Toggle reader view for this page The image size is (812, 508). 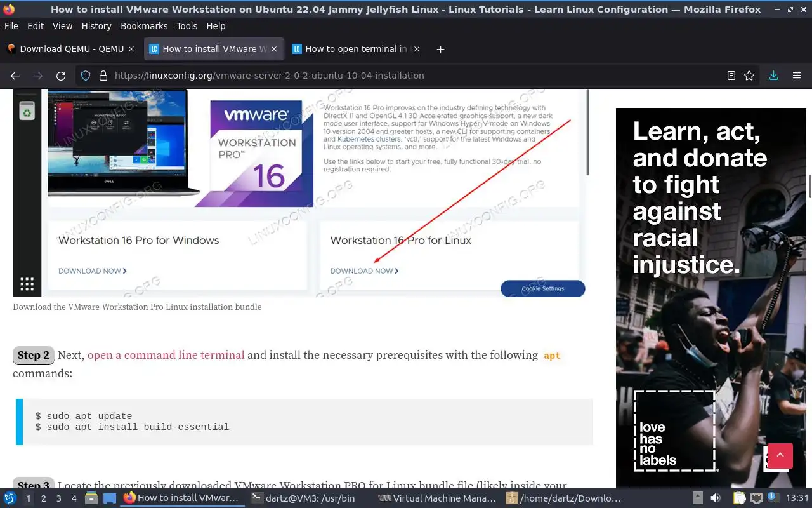pos(731,76)
